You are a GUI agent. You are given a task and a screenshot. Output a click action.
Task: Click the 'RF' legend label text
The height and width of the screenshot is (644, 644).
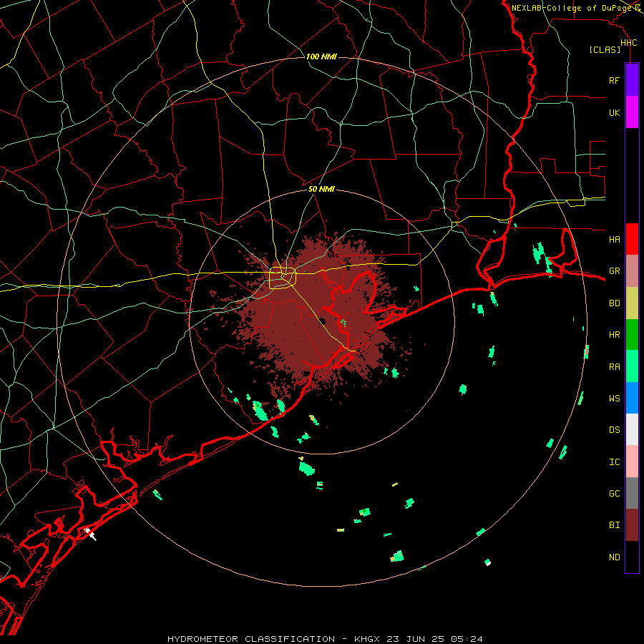pyautogui.click(x=614, y=80)
